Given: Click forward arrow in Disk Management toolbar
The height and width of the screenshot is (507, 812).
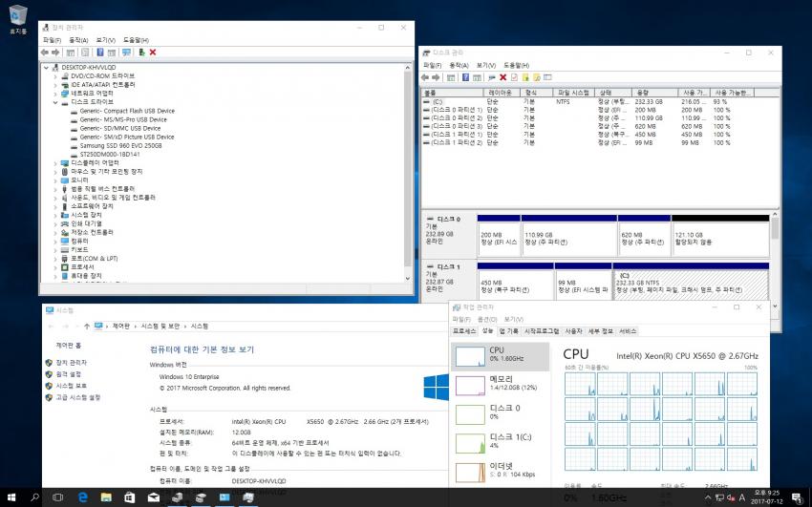Looking at the screenshot, I should (x=436, y=77).
